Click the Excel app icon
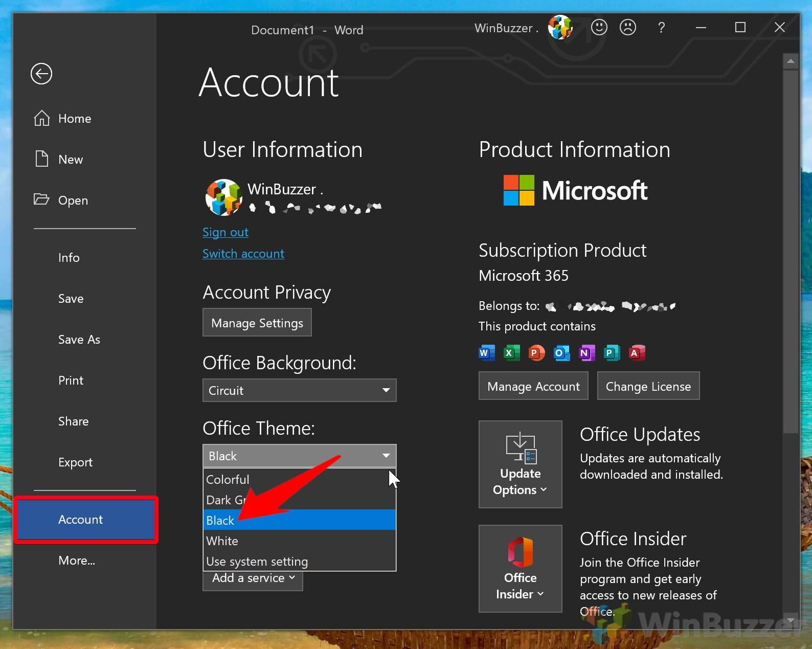Image resolution: width=812 pixels, height=649 pixels. [511, 353]
